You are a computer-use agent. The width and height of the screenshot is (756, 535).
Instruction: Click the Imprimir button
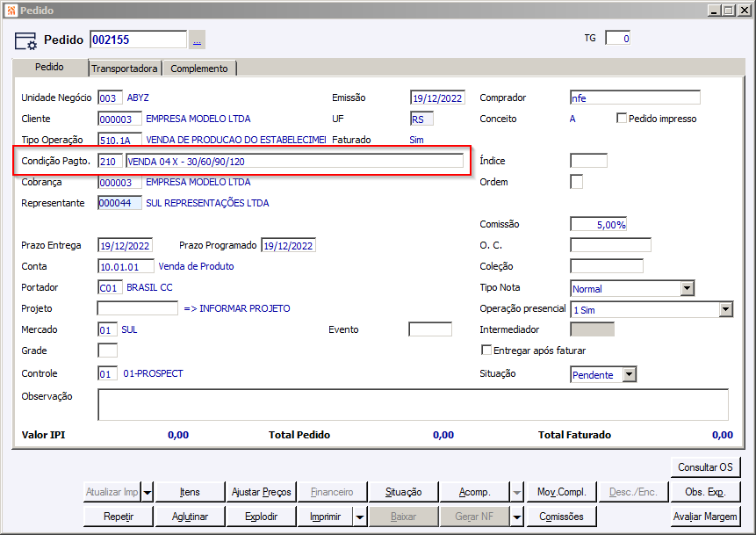326,517
